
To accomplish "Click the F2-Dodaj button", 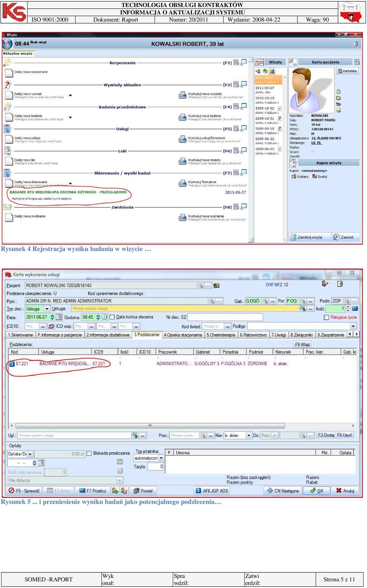I will pos(326,435).
